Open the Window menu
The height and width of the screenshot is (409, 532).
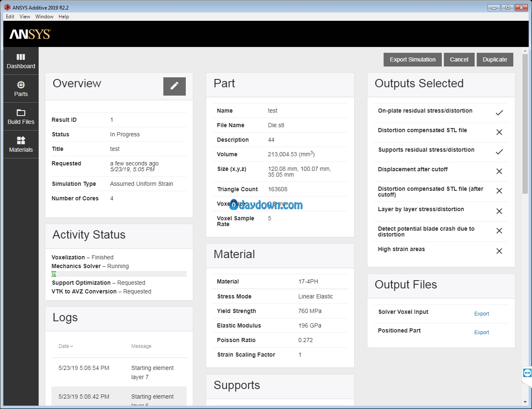click(x=44, y=17)
